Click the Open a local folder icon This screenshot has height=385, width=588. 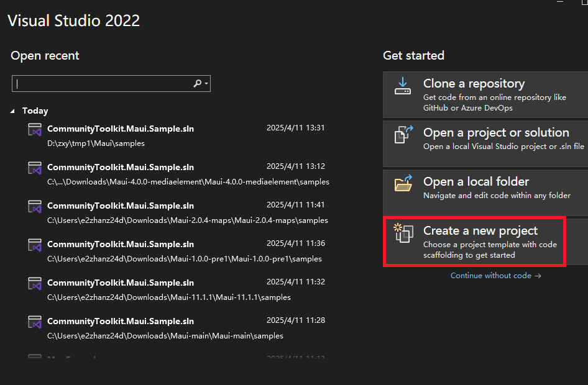pos(403,183)
